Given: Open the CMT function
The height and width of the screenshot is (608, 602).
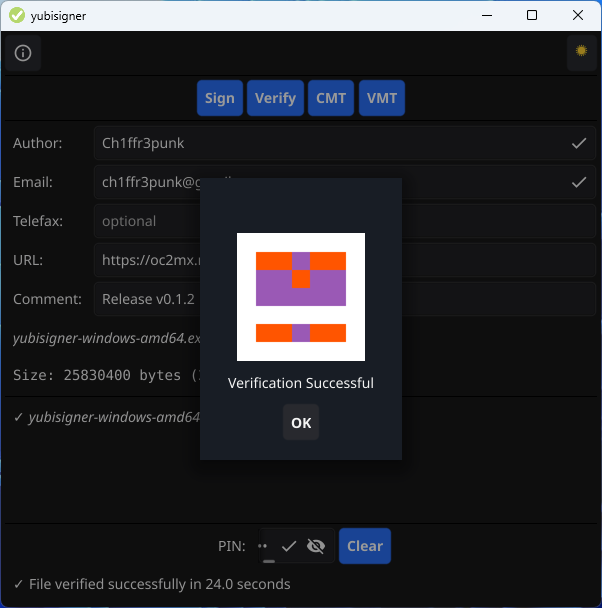Looking at the screenshot, I should tap(331, 98).
